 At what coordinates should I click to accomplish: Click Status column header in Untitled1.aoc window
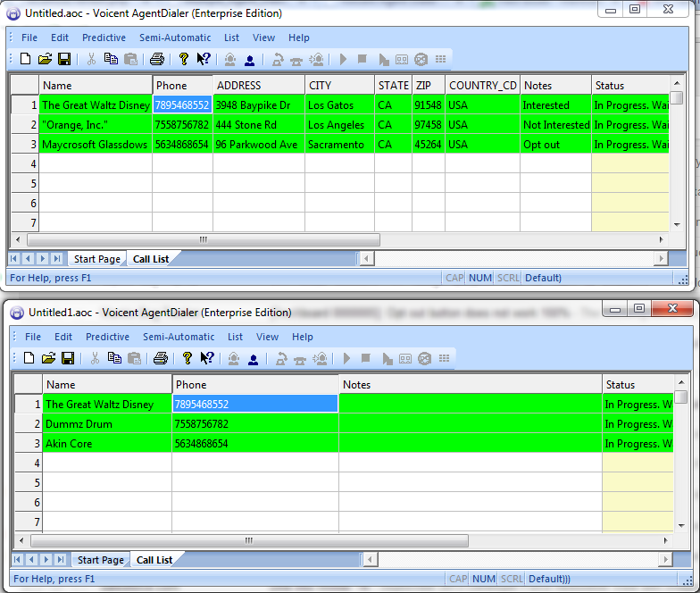[x=637, y=384]
